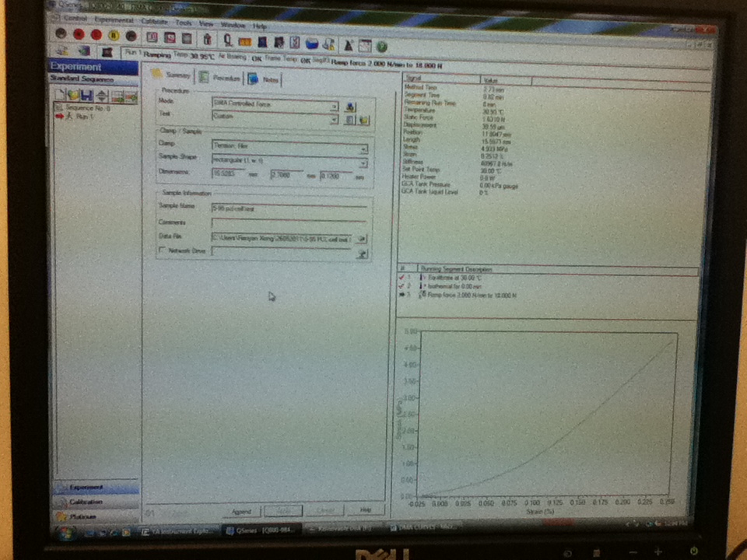The image size is (747, 560).
Task: Click the Append button
Action: click(241, 512)
